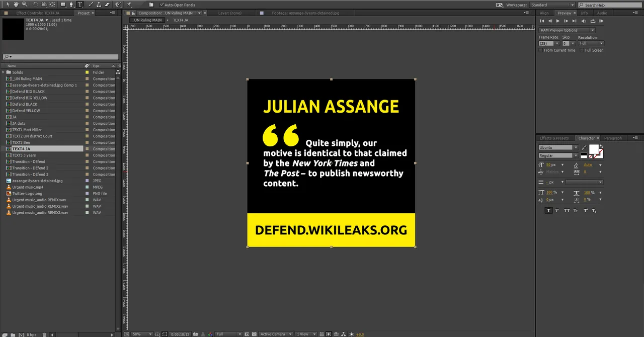Delete selected project item with trash icon

point(44,334)
